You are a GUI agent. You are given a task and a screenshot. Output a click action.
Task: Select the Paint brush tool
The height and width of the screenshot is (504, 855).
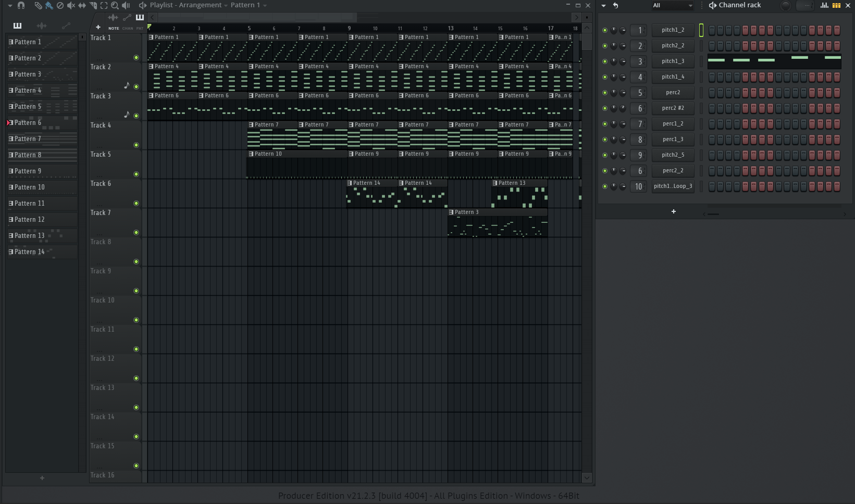tap(49, 5)
